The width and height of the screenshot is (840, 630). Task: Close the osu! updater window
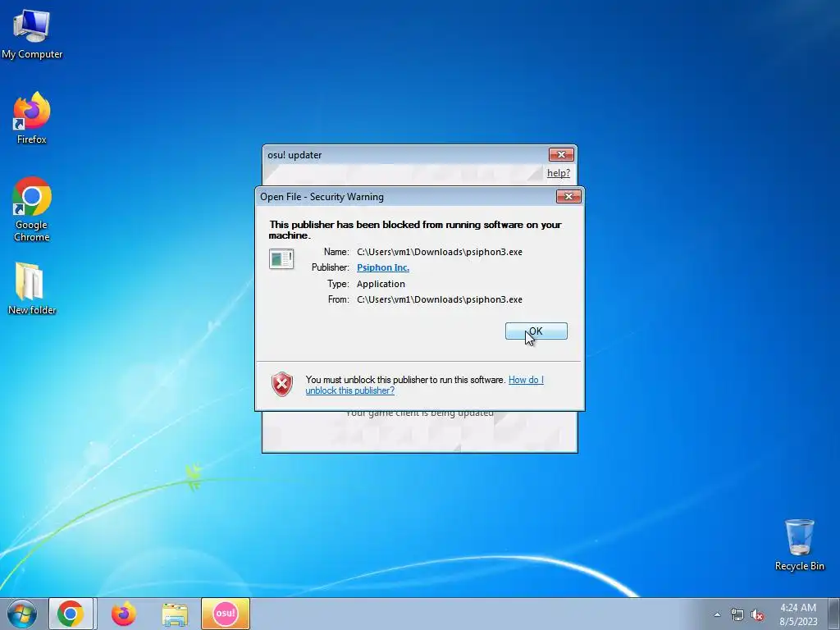pyautogui.click(x=561, y=155)
